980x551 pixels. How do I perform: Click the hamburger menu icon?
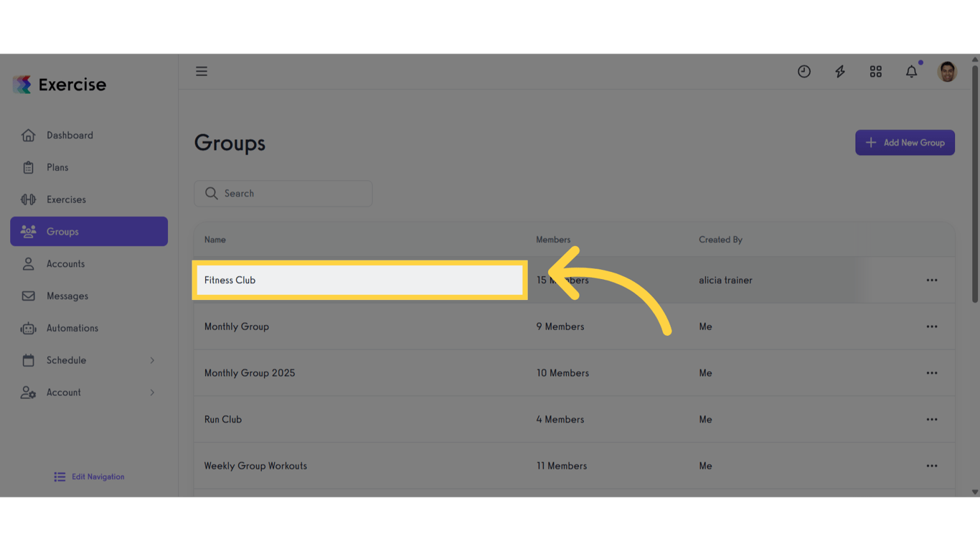(x=202, y=71)
